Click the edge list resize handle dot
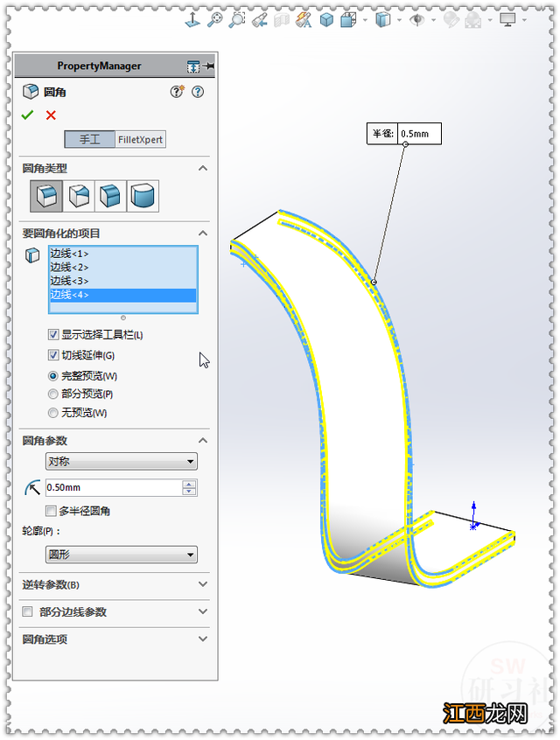This screenshot has width=560, height=740. [123, 318]
